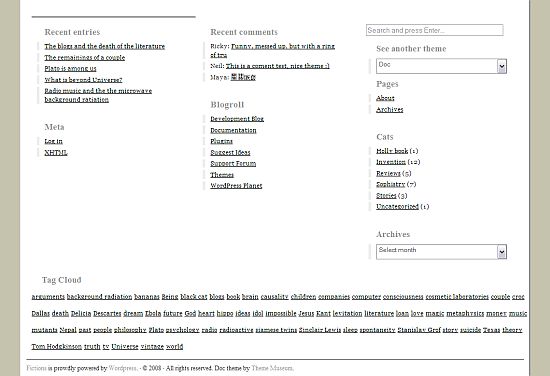Open the theme dropdown arrow showing Doc
The width and height of the screenshot is (550, 376).
coord(502,66)
